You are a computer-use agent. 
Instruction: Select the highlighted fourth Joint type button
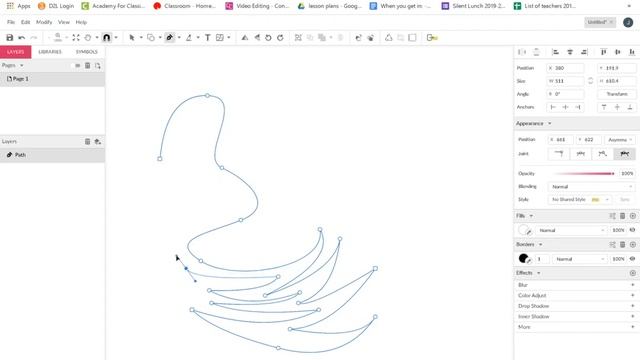pyautogui.click(x=624, y=154)
